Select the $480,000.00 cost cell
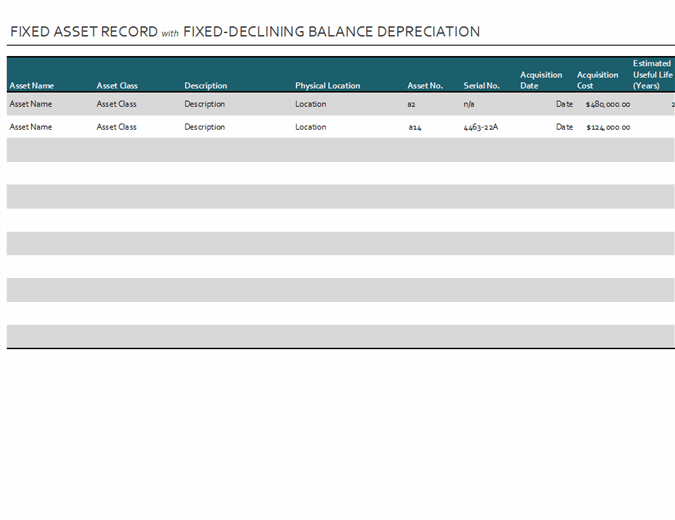This screenshot has width=675, height=520. [x=608, y=104]
